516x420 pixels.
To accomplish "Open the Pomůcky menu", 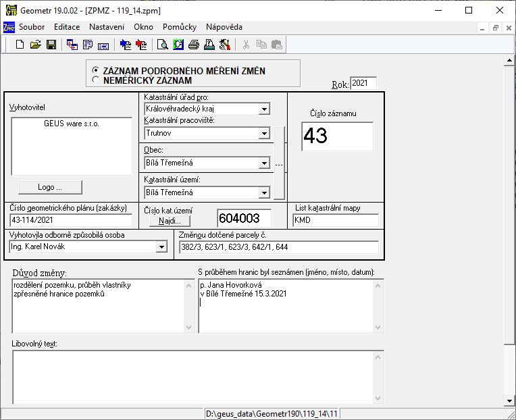I will click(x=180, y=27).
